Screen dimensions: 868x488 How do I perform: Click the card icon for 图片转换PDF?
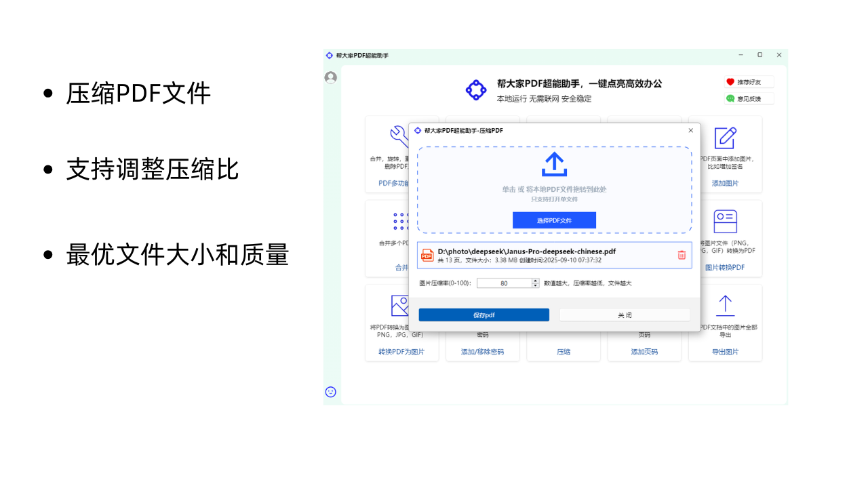(725, 222)
